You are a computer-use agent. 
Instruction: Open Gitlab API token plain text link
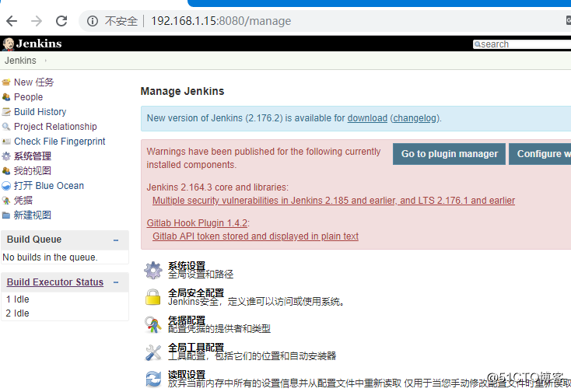tap(255, 236)
